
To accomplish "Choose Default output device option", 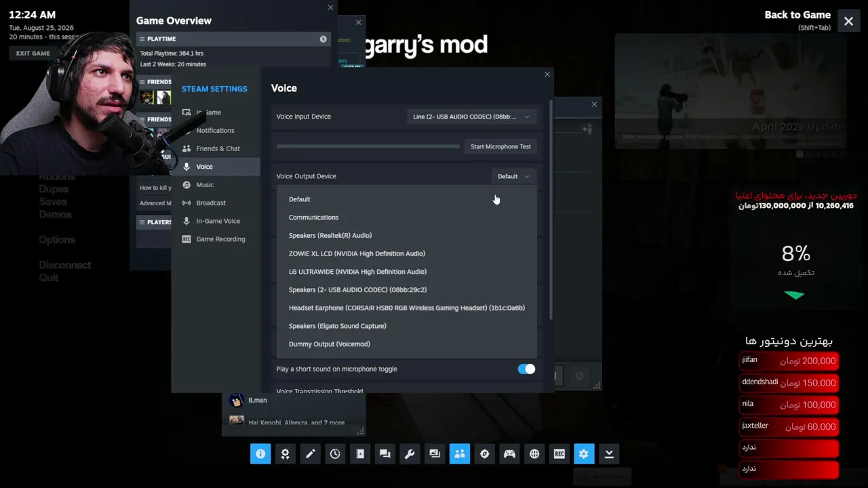I will [x=407, y=199].
